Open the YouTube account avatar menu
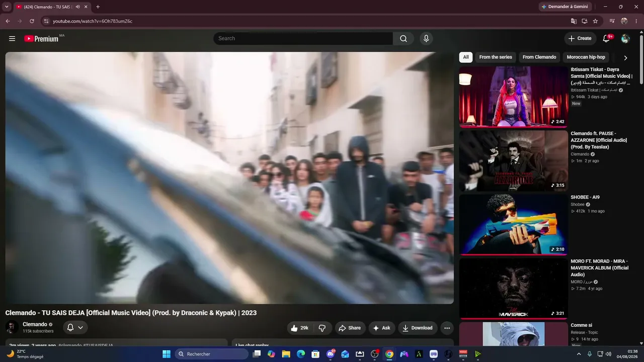This screenshot has width=644, height=362. coord(625,38)
